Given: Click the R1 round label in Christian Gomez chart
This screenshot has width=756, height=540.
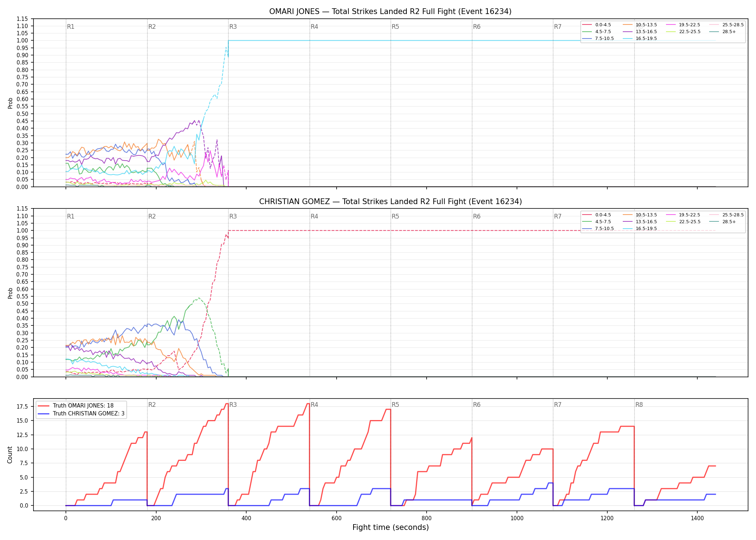Looking at the screenshot, I should (71, 216).
